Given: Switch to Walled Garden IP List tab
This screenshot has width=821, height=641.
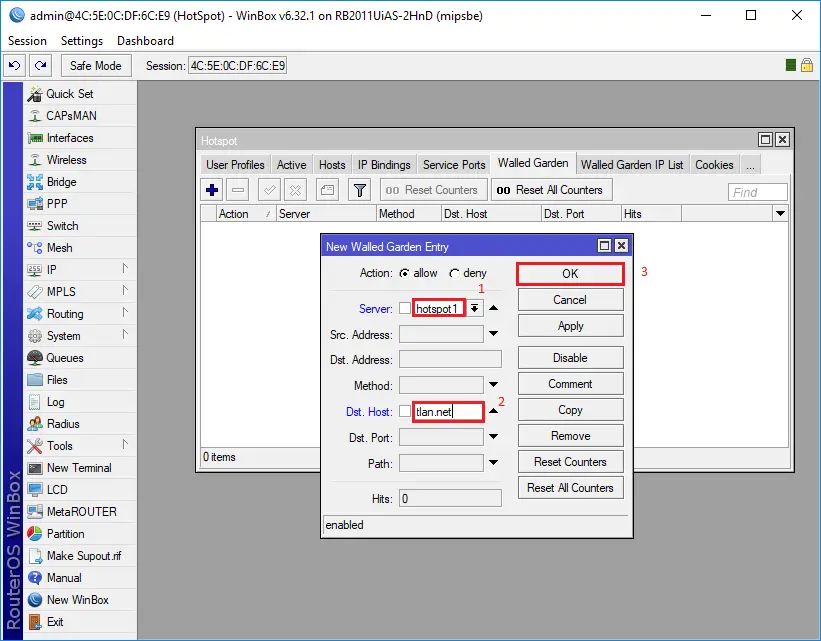Looking at the screenshot, I should tap(632, 164).
